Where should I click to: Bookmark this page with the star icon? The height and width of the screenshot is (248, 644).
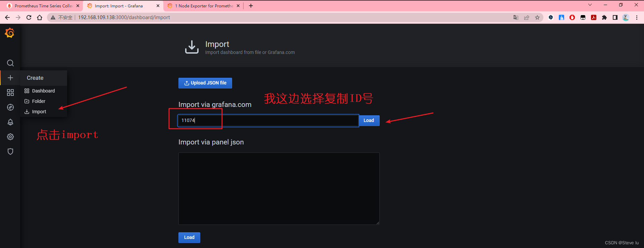pos(537,17)
